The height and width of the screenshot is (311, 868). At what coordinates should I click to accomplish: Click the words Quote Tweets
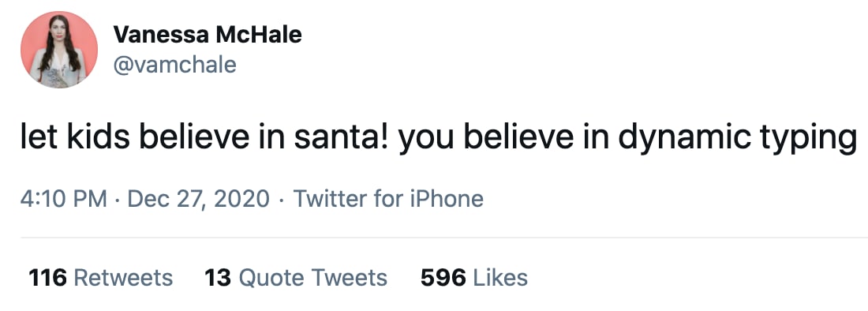[312, 277]
